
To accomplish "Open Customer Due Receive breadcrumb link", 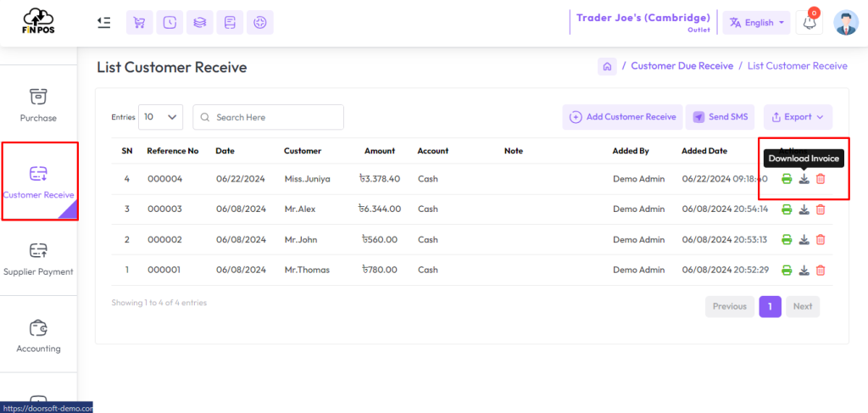I will point(682,66).
